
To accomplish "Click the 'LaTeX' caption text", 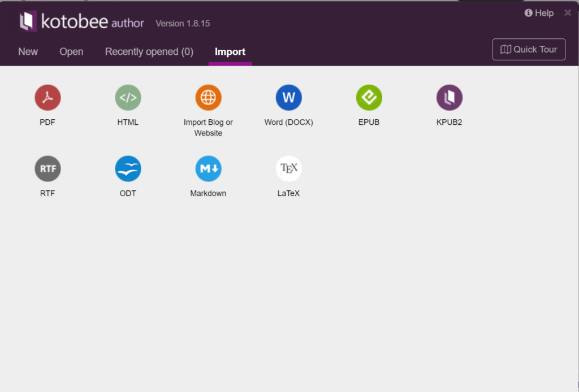I will [288, 193].
